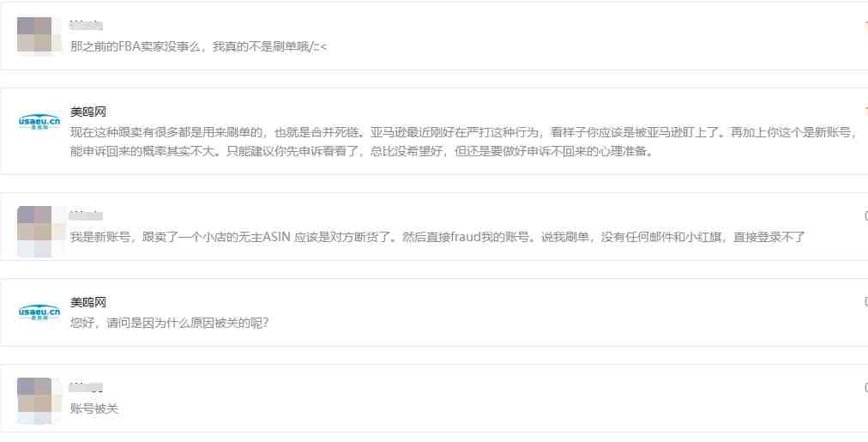Click the like count on the 我是新账号 comment
The width and height of the screenshot is (868, 442).
coord(865,216)
